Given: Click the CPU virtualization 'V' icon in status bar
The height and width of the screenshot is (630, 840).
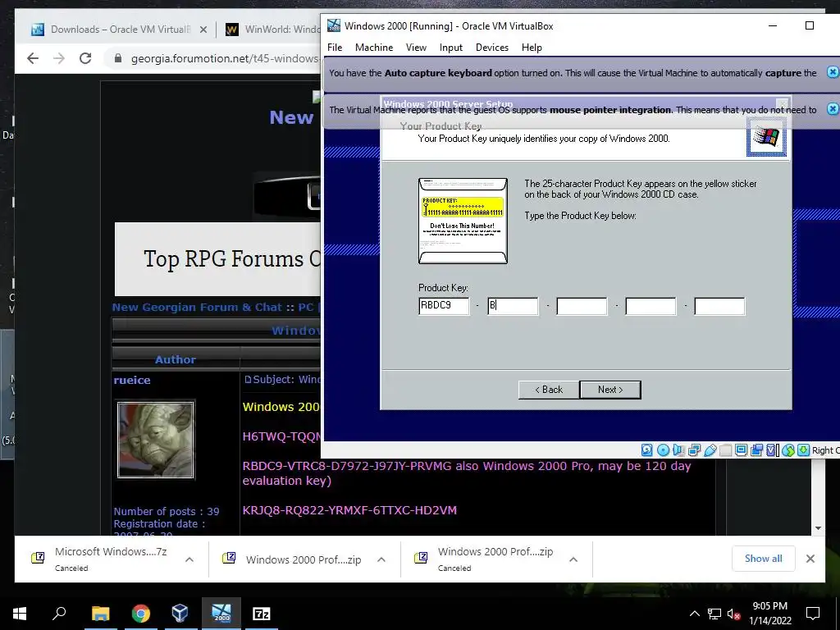Looking at the screenshot, I should [772, 450].
